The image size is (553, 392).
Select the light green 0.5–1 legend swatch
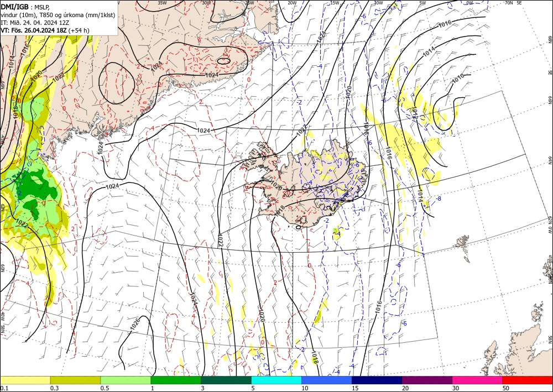[126, 380]
